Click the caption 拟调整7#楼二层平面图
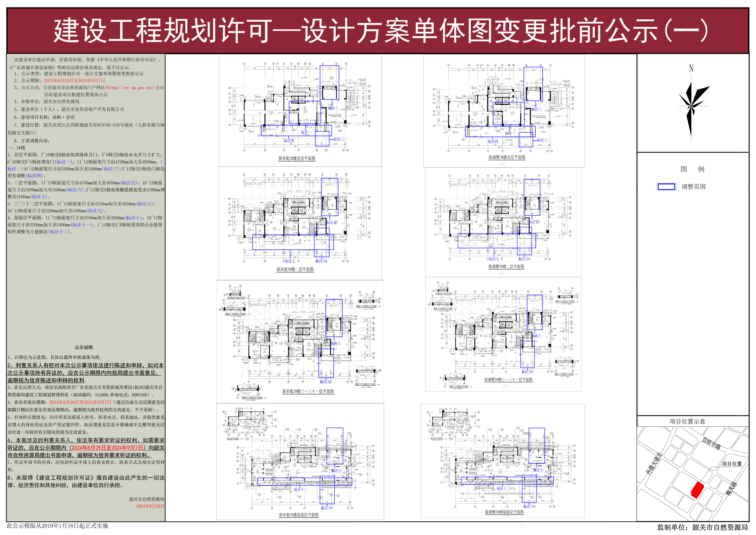Screen dimensions: 756x535 coord(506,266)
